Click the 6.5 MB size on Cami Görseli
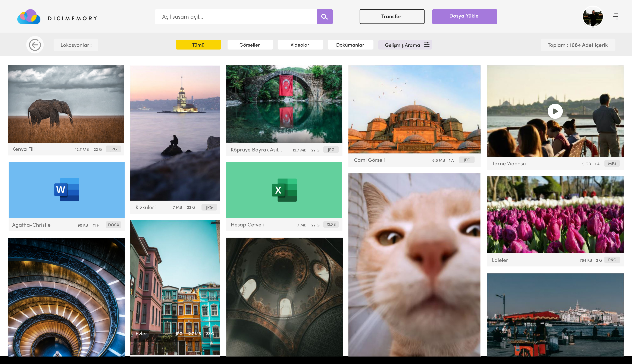632x364 pixels. tap(438, 160)
